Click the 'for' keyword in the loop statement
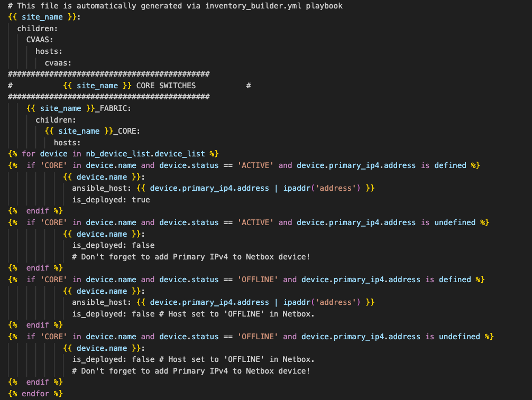 [x=29, y=154]
